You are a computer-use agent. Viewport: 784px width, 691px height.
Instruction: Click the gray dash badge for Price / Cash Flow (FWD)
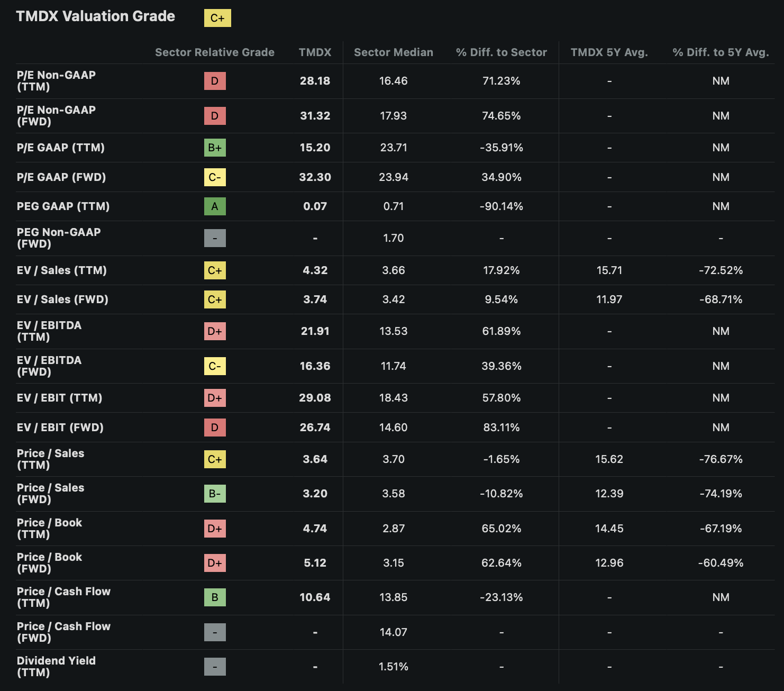(215, 632)
